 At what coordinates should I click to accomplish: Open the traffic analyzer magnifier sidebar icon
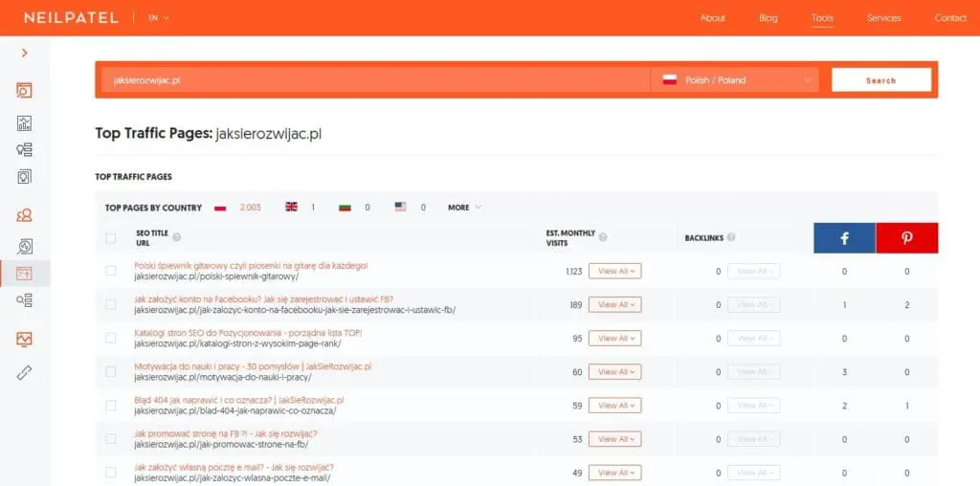click(24, 246)
